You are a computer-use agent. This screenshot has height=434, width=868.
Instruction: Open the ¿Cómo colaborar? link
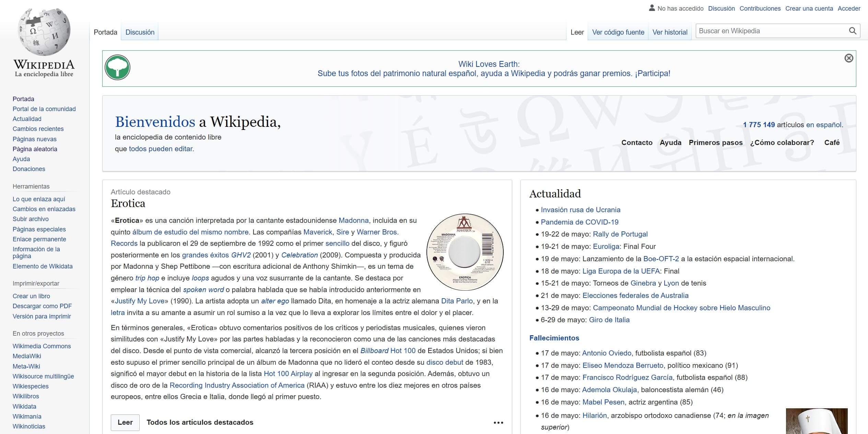(x=782, y=143)
